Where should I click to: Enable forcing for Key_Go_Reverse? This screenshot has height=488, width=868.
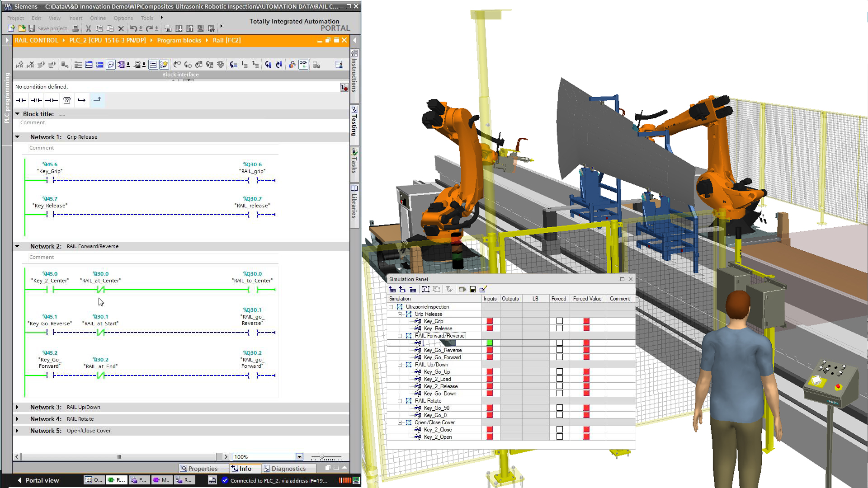(x=560, y=350)
